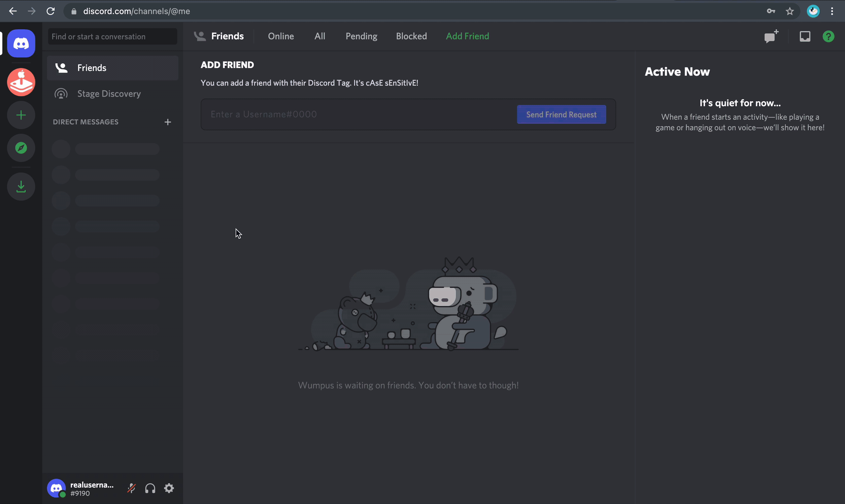Viewport: 845px width, 504px height.
Task: Open the Inbox icon
Action: tap(805, 36)
